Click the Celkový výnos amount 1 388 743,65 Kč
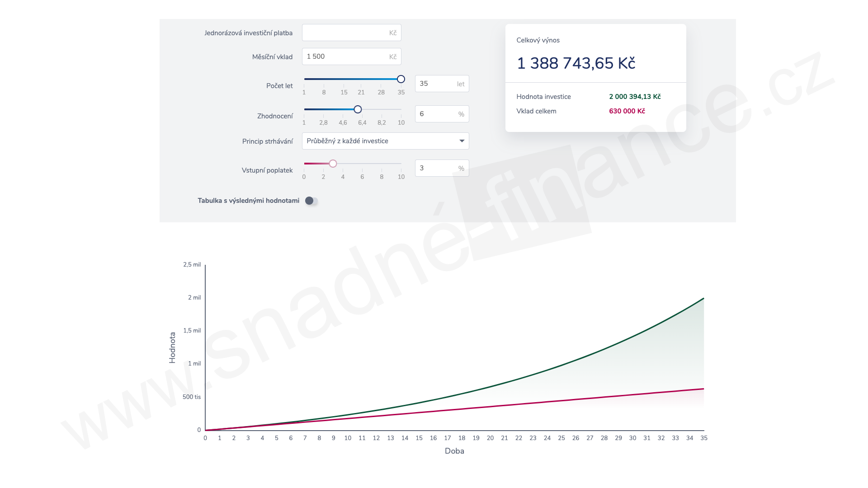The image size is (868, 488). tap(576, 63)
